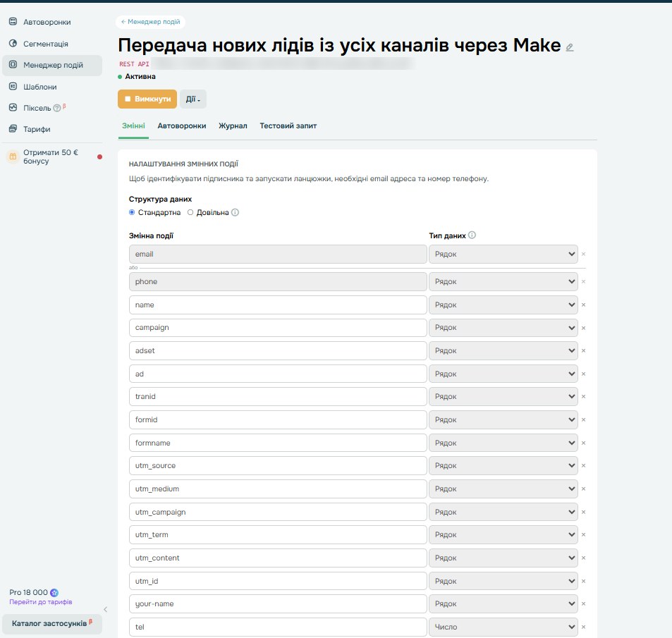The width and height of the screenshot is (672, 638).
Task: Click the Автоворонки sidebar icon
Action: tap(13, 21)
